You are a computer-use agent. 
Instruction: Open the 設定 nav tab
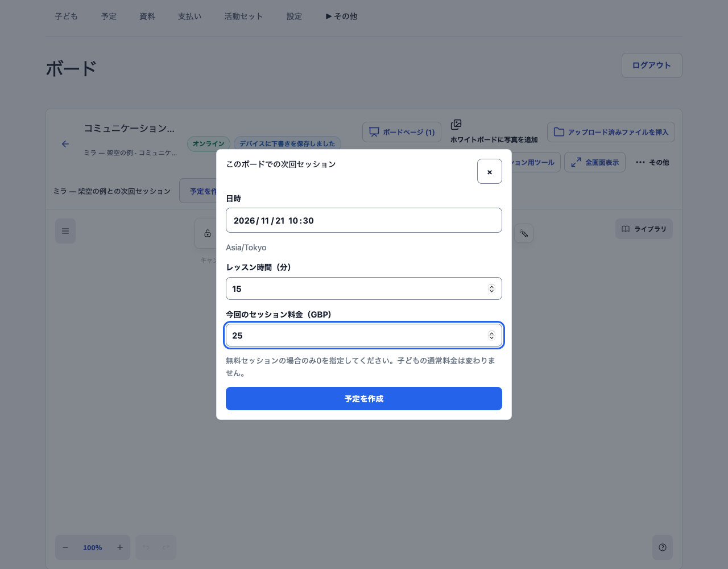pyautogui.click(x=294, y=16)
